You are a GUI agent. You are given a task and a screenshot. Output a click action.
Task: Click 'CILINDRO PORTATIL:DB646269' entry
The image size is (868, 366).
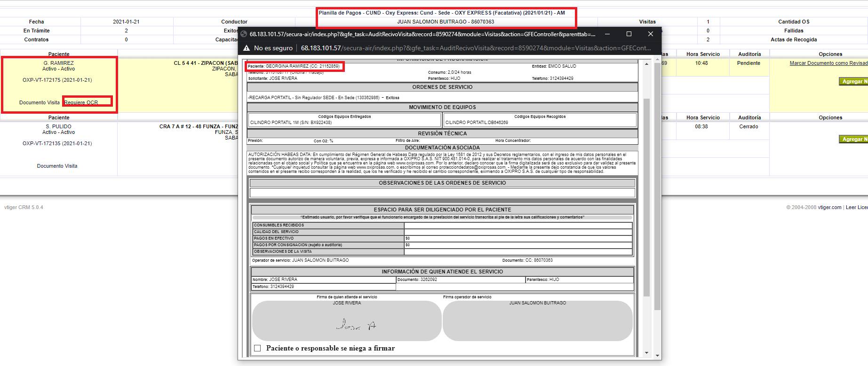point(477,122)
